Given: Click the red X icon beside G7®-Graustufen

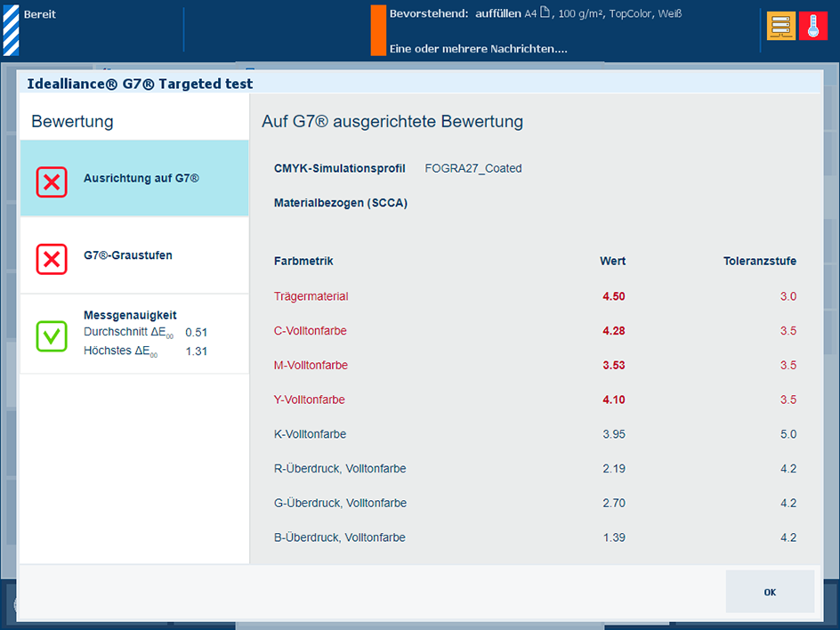Looking at the screenshot, I should point(52,259).
